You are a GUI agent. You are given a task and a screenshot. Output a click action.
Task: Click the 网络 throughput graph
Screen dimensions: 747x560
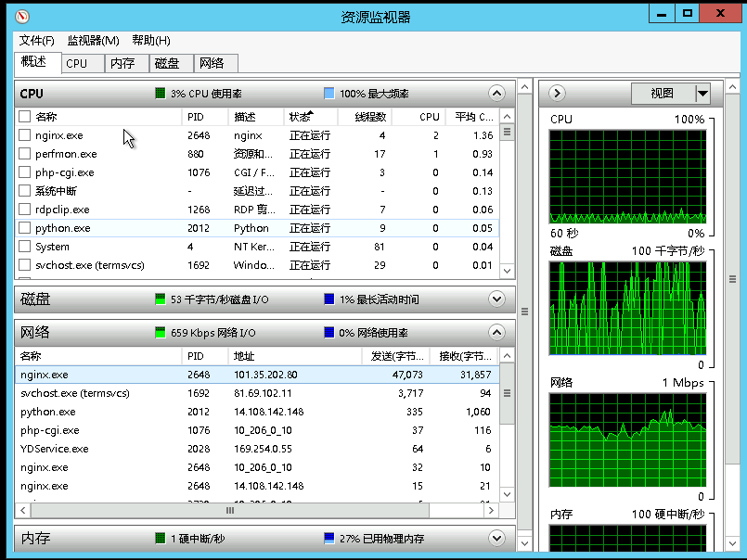[x=627, y=440]
